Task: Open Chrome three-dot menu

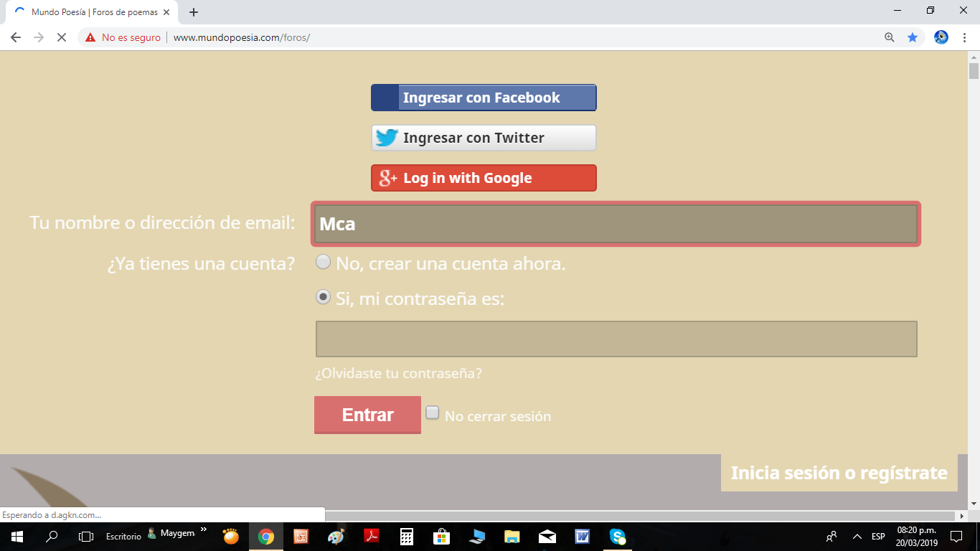Action: (965, 37)
